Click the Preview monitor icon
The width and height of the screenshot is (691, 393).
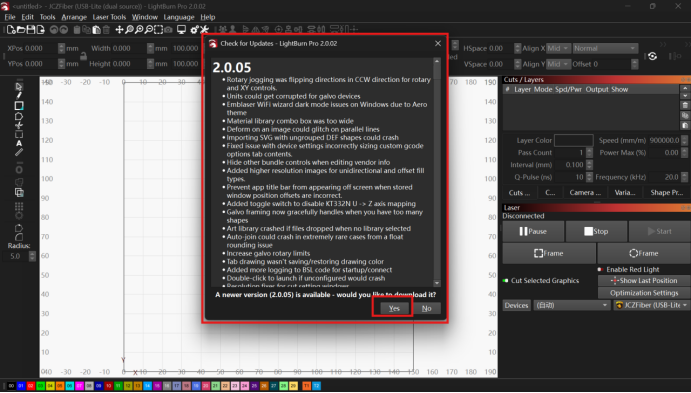(x=181, y=30)
